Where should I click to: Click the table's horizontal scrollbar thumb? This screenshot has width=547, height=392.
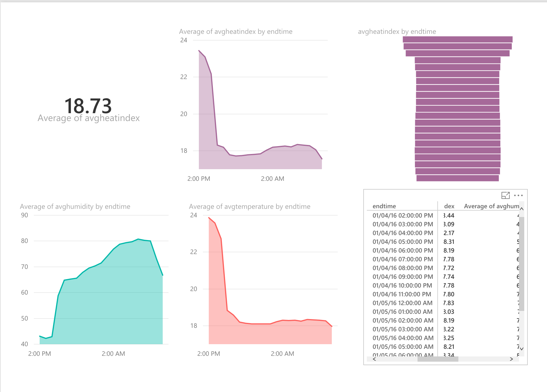tap(438, 359)
